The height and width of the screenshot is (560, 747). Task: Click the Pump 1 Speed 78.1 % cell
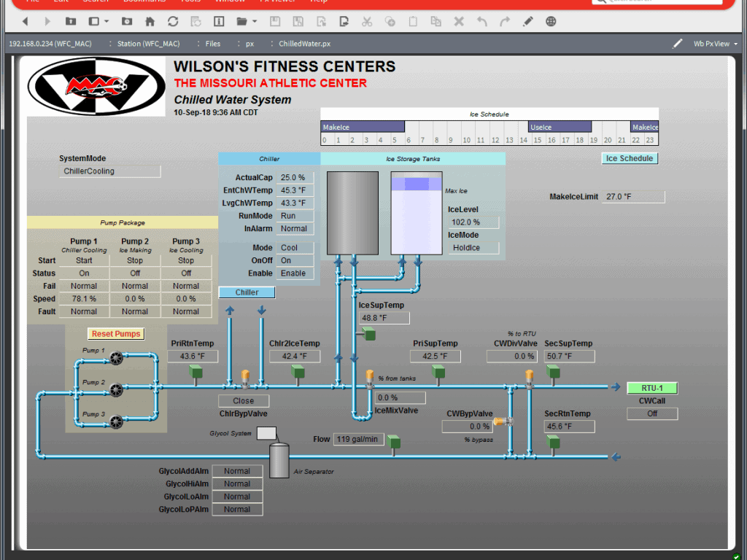point(84,299)
